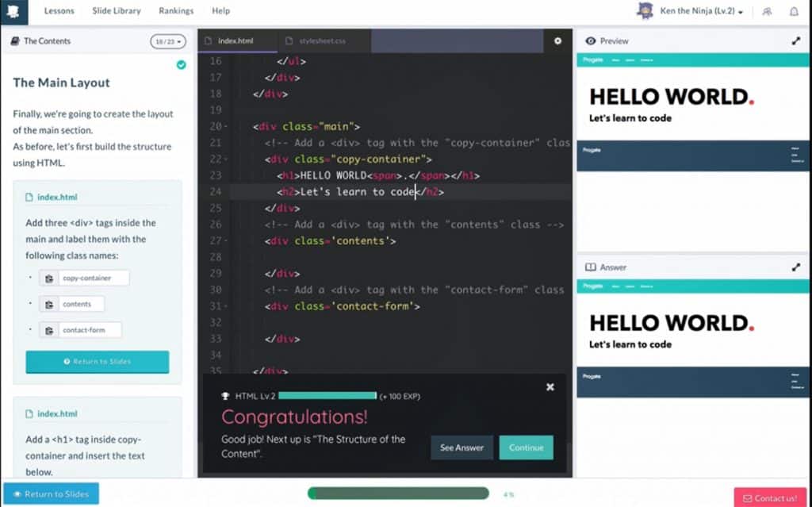The height and width of the screenshot is (507, 812).
Task: Close the Congratulations popup
Action: [x=550, y=387]
